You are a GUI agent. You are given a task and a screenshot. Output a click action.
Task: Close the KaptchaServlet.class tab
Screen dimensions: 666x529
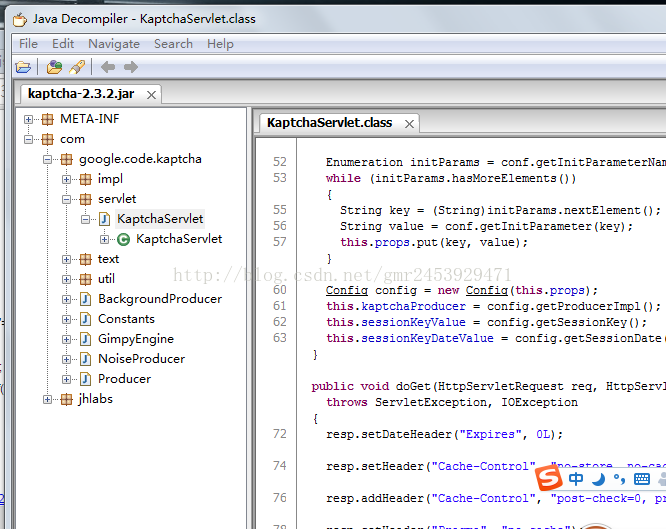(x=409, y=124)
